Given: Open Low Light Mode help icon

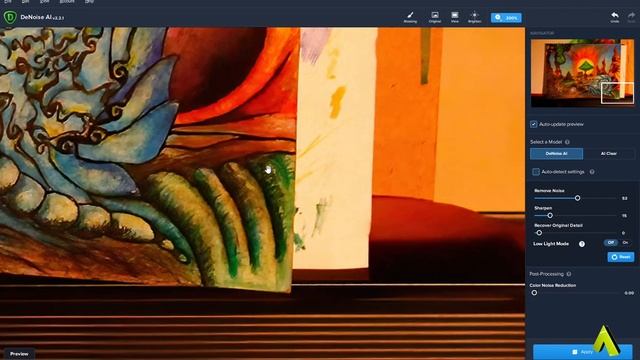Looking at the screenshot, I should 582,244.
